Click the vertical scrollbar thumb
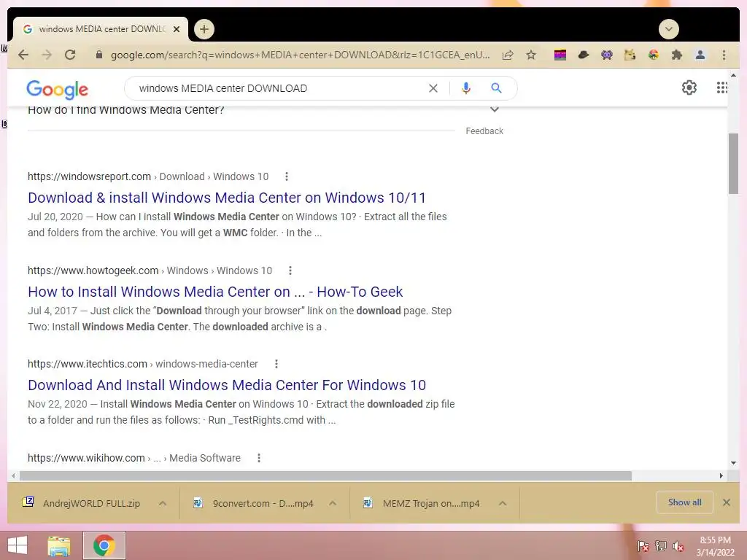Screen dimensions: 747x560 tap(733, 164)
